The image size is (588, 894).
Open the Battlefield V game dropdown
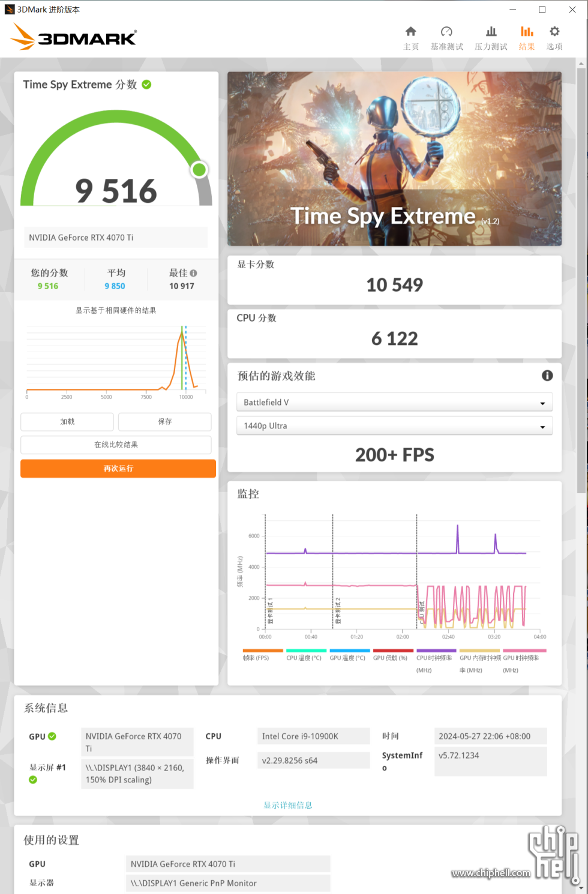[x=394, y=402]
